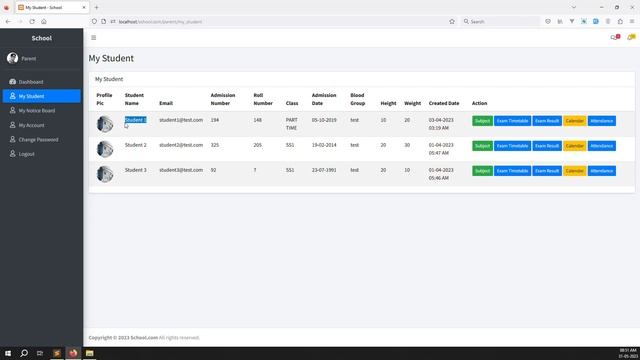Click the address bar URL
Screen dimensions: 640x360
160,22
